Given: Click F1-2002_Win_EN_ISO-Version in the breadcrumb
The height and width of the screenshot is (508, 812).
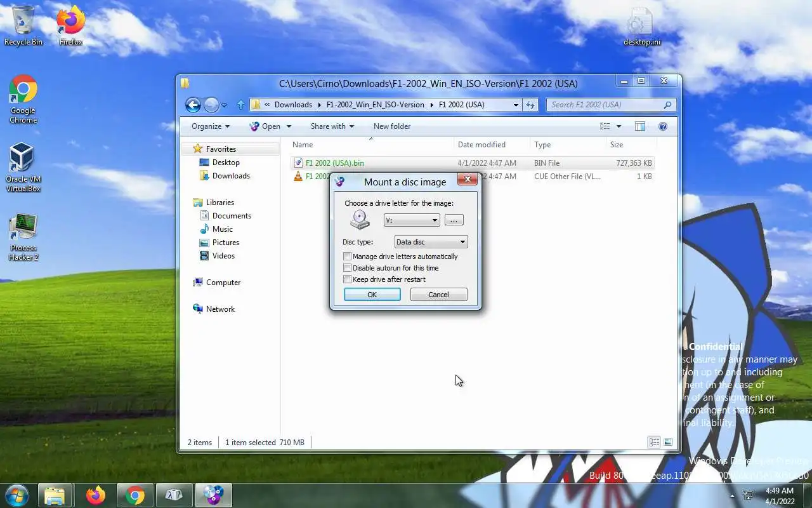Looking at the screenshot, I should click(376, 105).
